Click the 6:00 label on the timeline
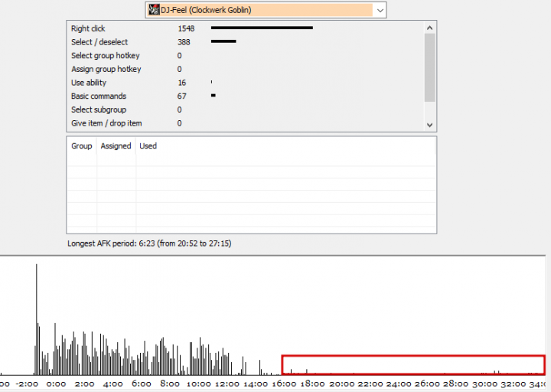The image size is (551, 392). point(142,384)
